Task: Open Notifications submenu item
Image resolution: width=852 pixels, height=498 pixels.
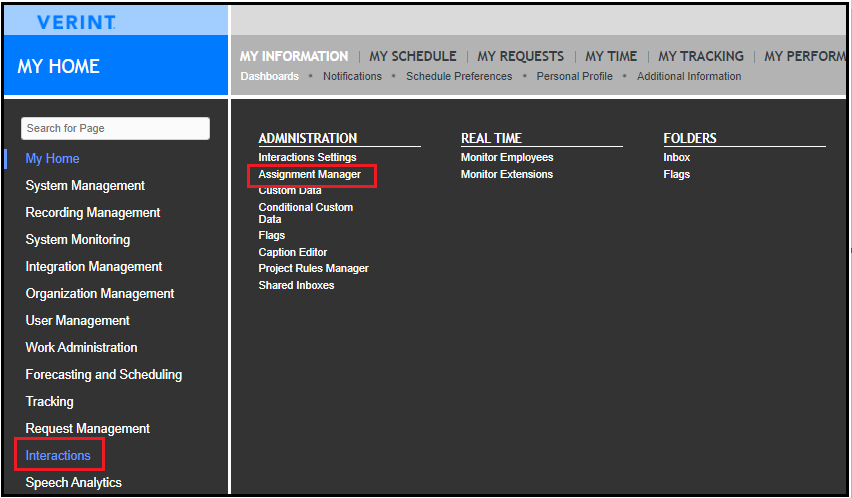Action: 352,77
